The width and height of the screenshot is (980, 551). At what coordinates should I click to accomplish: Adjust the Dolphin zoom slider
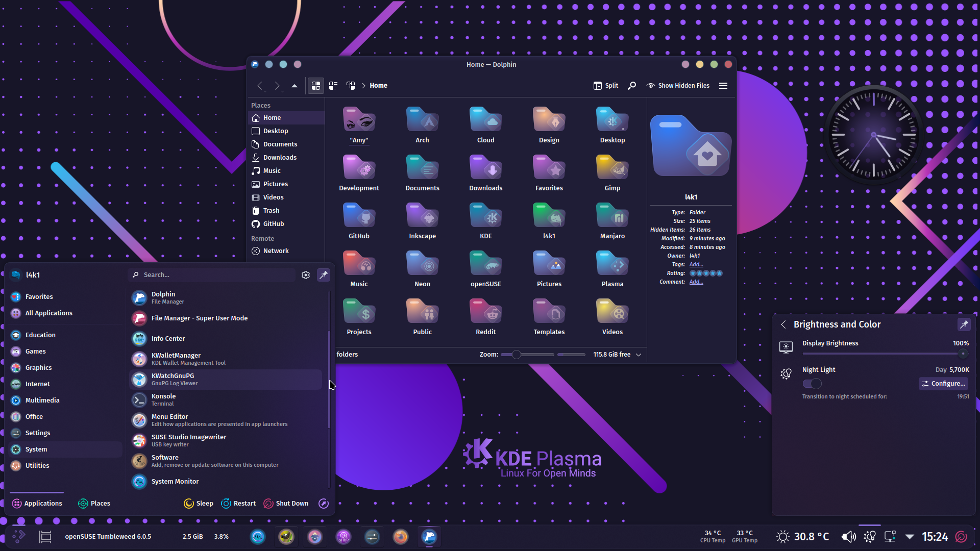click(x=527, y=355)
